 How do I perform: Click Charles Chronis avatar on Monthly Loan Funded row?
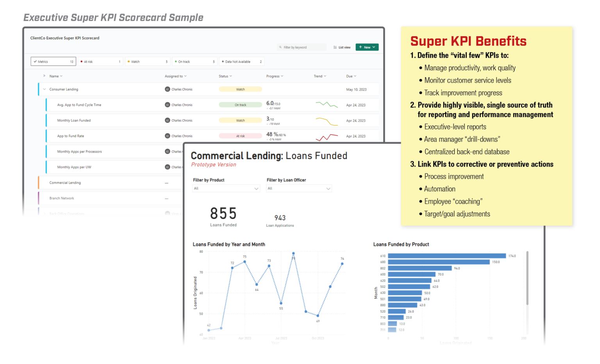coord(167,120)
